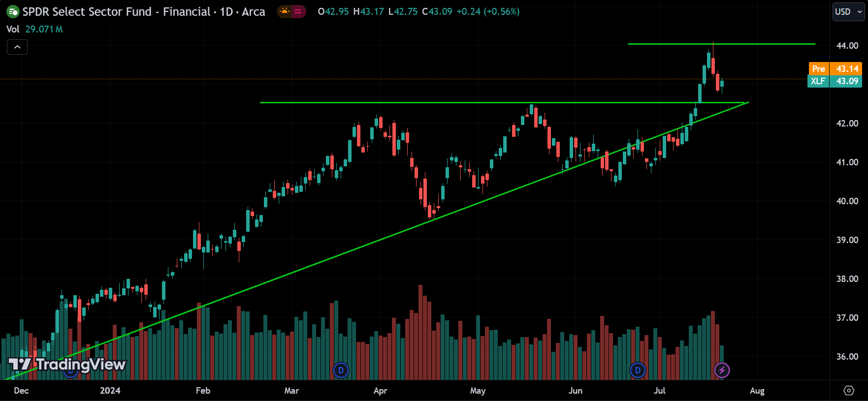Click the Mar label on time axis
868x401 pixels.
click(x=291, y=391)
